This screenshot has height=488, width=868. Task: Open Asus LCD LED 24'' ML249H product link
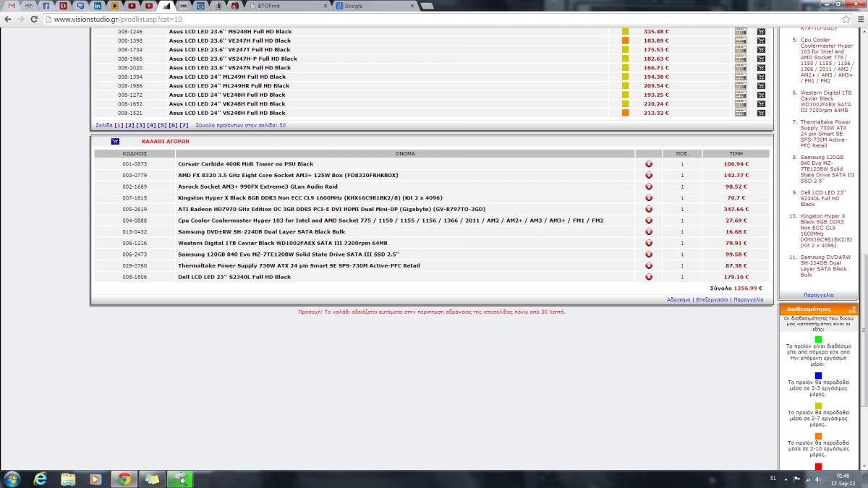[x=227, y=77]
